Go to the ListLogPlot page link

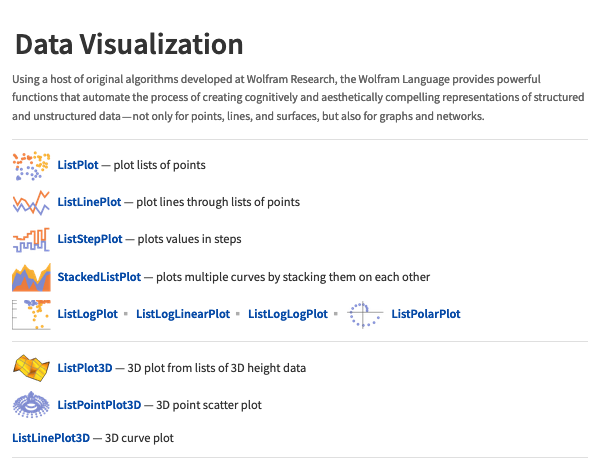point(88,314)
